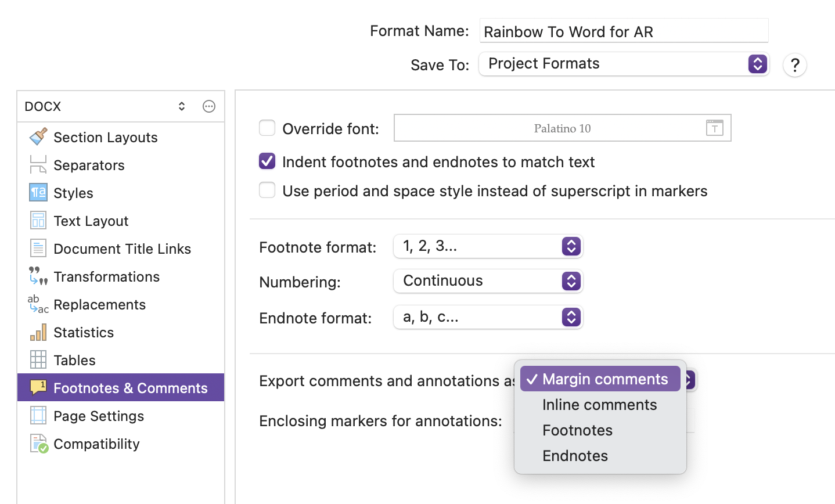
Task: Select Statistics in the sidebar
Action: point(121,332)
